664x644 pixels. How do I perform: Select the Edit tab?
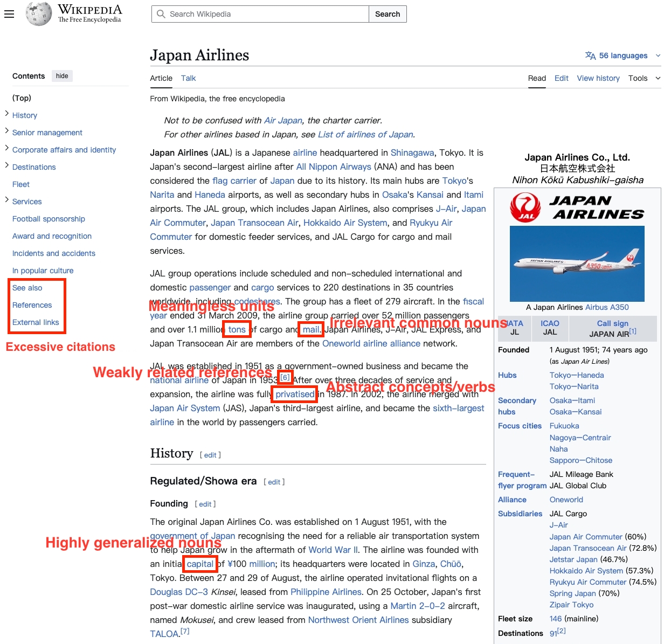point(561,78)
